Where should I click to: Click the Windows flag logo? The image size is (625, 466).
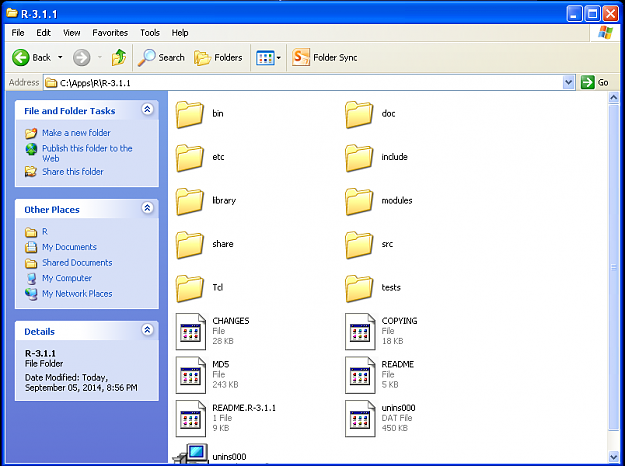pyautogui.click(x=605, y=33)
